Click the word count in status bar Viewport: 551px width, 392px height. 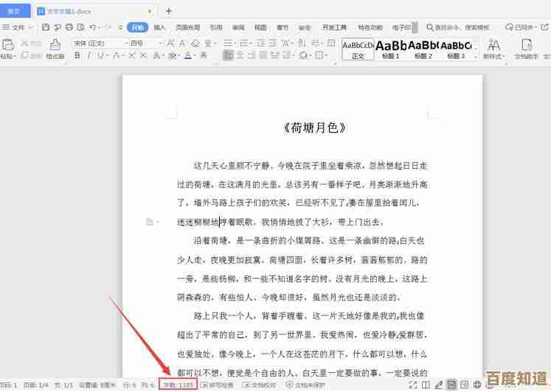tap(179, 385)
